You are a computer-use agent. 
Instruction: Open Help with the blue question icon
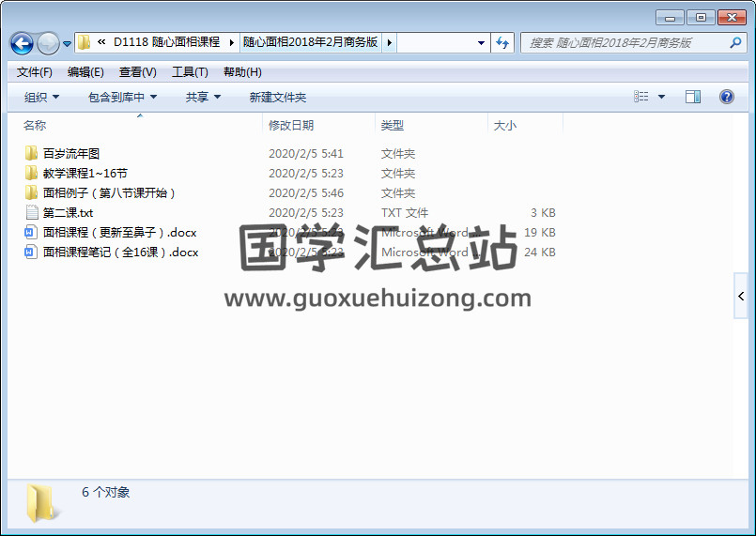pos(727,97)
